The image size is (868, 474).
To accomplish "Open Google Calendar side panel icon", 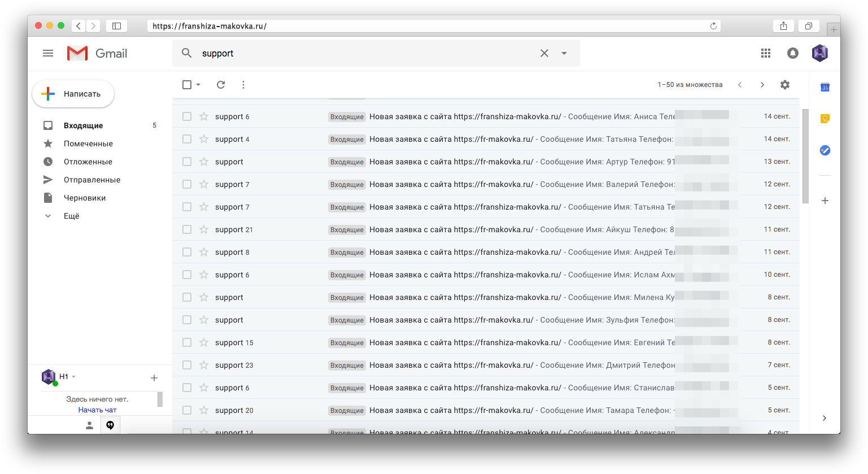I will (825, 87).
